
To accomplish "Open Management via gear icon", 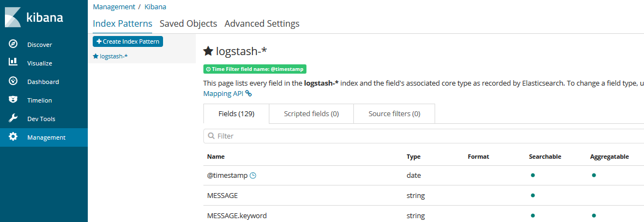I will [x=14, y=137].
